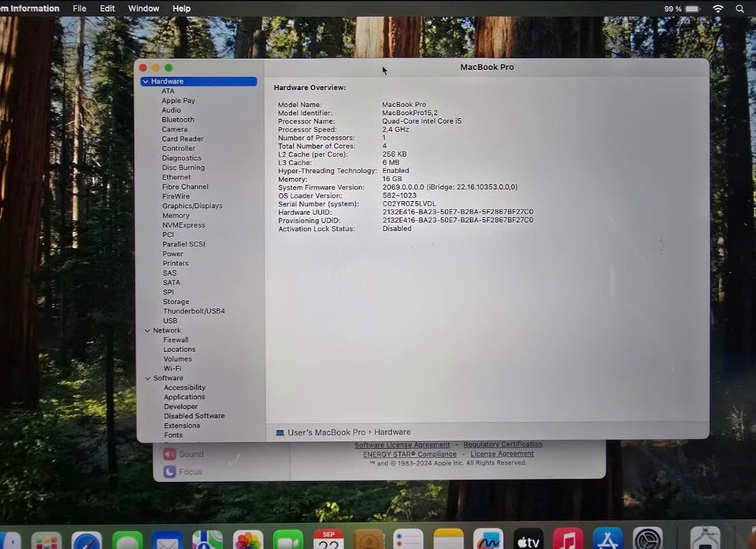Screen dimensions: 756x549
Task: Open Freeform app in the dock
Action: click(488, 542)
